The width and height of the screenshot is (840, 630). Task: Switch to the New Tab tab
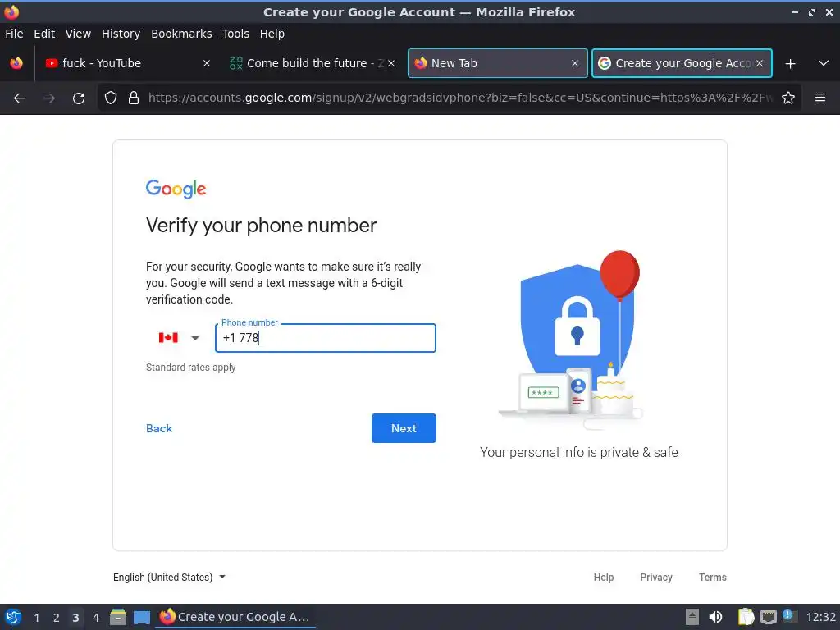[498, 63]
